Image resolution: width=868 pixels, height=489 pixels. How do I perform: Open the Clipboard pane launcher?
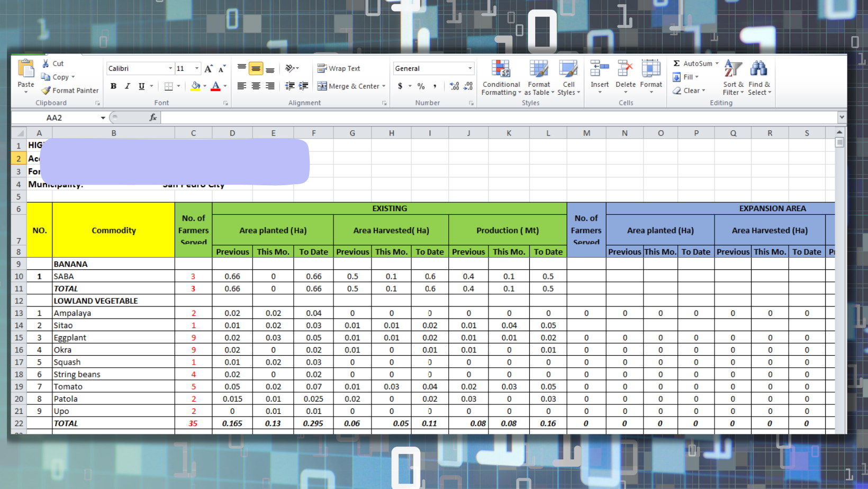coord(97,103)
